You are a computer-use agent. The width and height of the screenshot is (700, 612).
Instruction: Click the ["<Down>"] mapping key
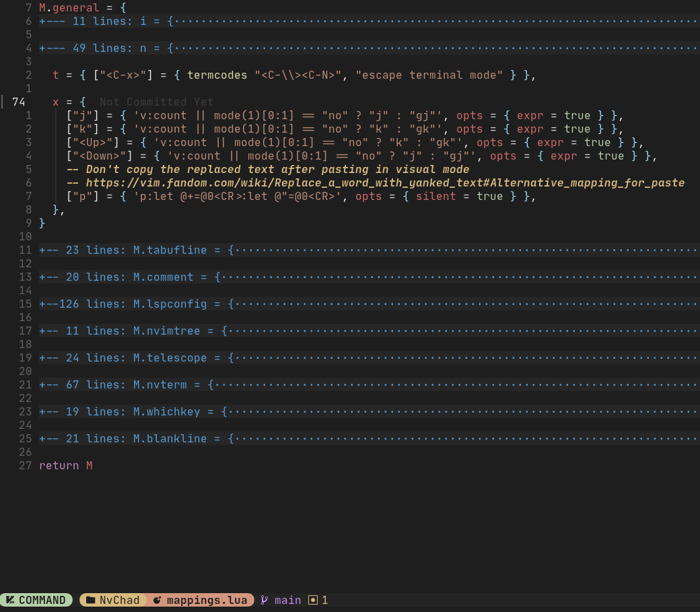(99, 156)
